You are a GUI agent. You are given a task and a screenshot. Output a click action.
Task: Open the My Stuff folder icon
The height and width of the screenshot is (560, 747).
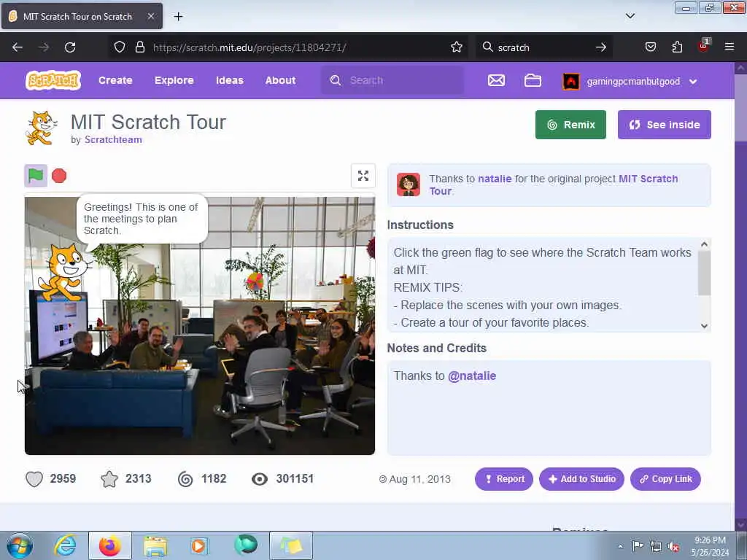click(533, 80)
